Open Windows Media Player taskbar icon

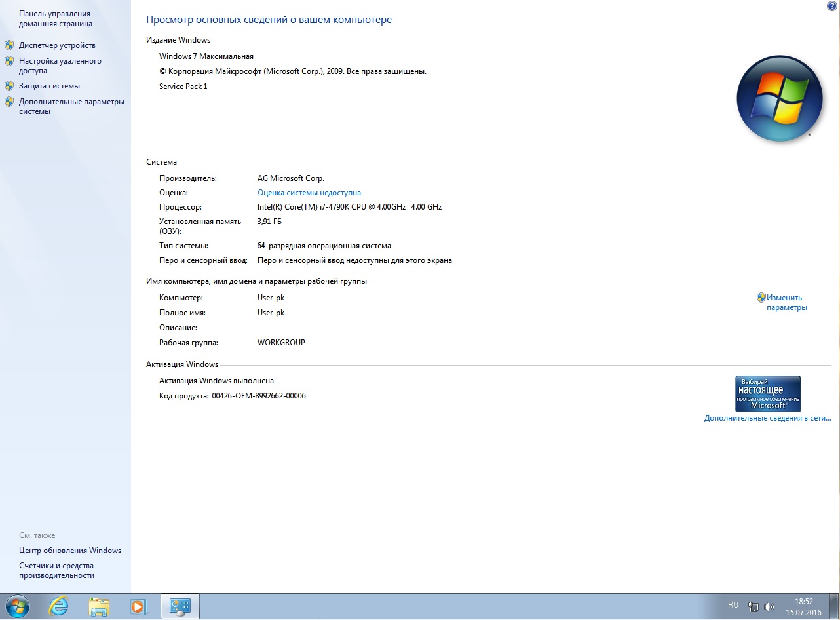pyautogui.click(x=138, y=606)
